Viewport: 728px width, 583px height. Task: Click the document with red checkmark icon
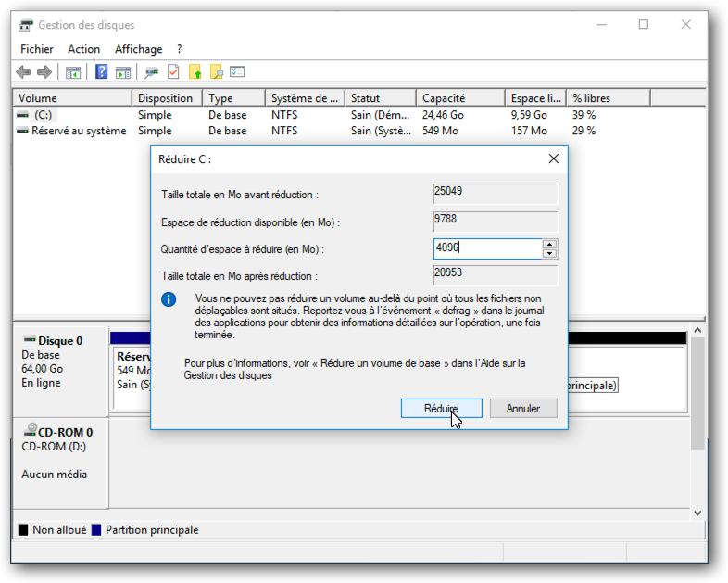[x=173, y=72]
